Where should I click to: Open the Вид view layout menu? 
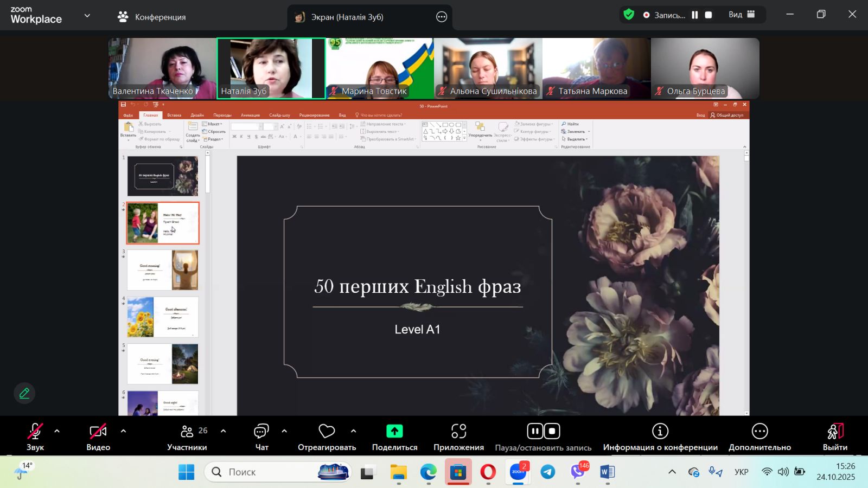pos(742,15)
